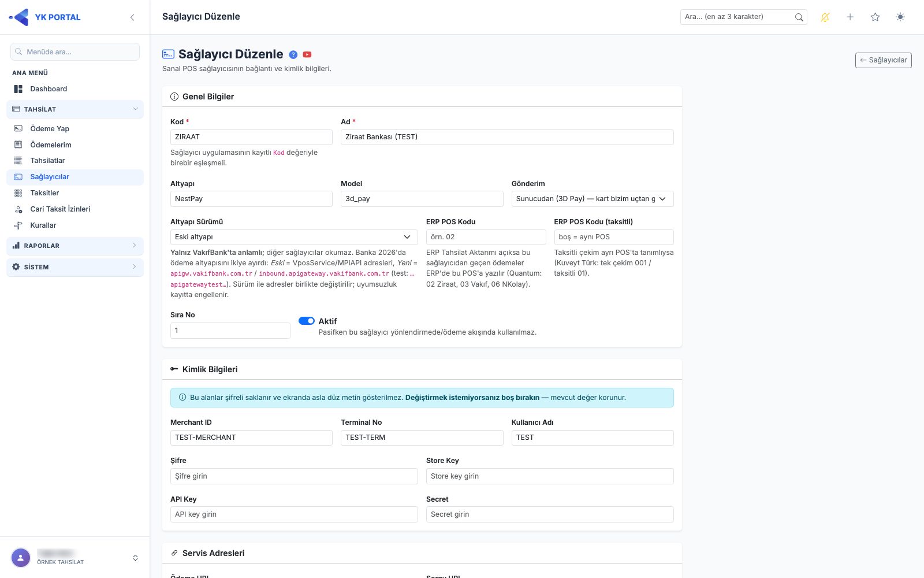The width and height of the screenshot is (924, 578).
Task: Click the Kod input field
Action: (251, 137)
